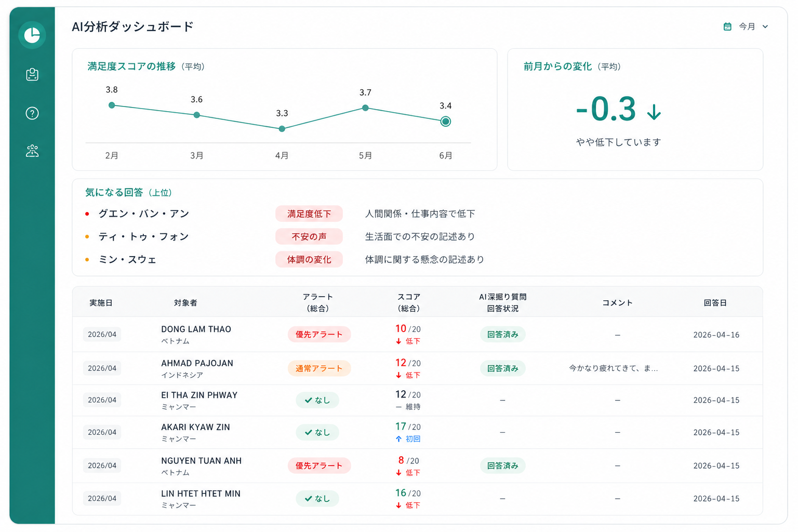Open グエン・バン・アン in 気になる回答
This screenshot has height=532, width=798.
click(144, 214)
